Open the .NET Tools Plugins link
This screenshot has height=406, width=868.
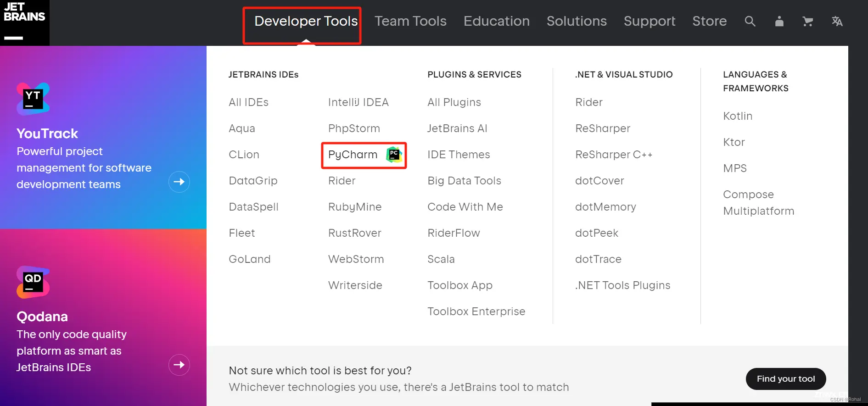click(623, 285)
